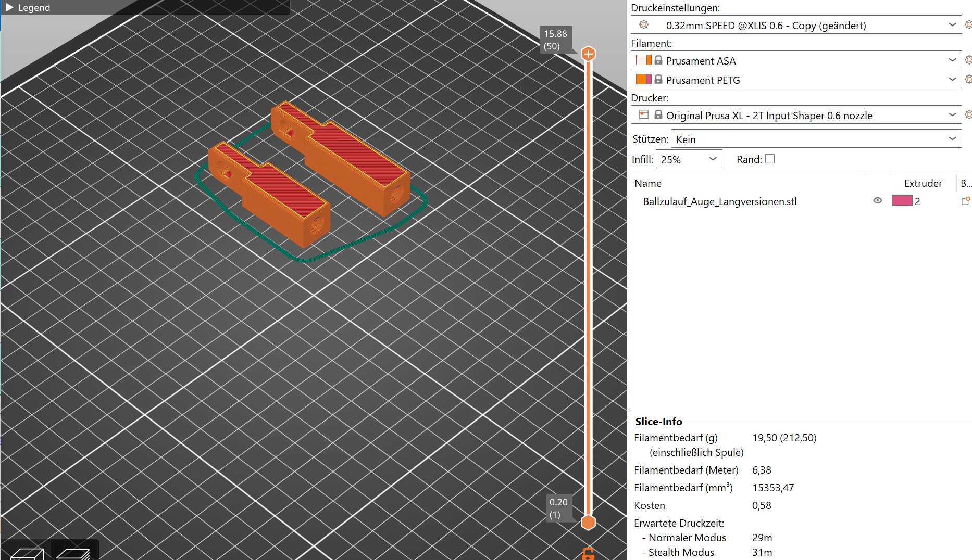
Task: Click Filamentbedarf (Meter) value 6,38
Action: pyautogui.click(x=762, y=470)
